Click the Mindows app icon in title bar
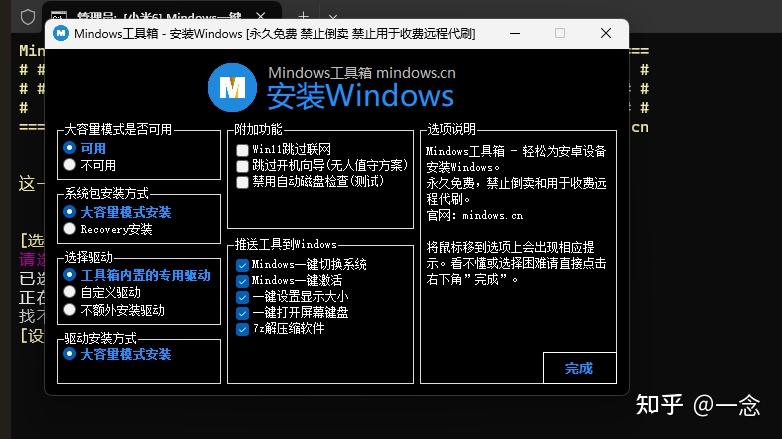 tap(61, 33)
